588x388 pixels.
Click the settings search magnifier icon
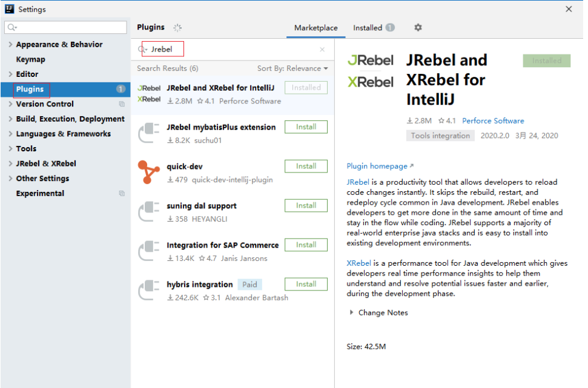(12, 27)
